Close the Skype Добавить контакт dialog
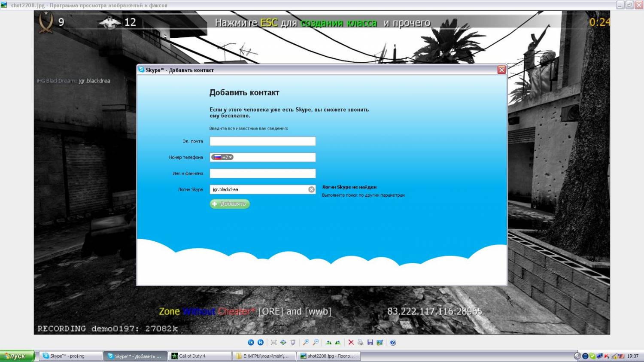Screen dimensions: 644x362 pos(501,70)
